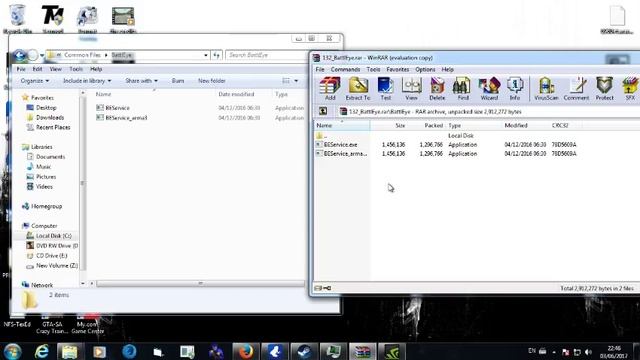Sort WinRAR list by Name column

click(x=342, y=125)
